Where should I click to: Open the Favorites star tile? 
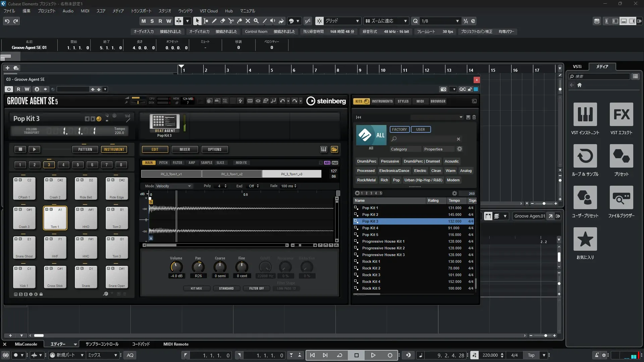point(585,239)
